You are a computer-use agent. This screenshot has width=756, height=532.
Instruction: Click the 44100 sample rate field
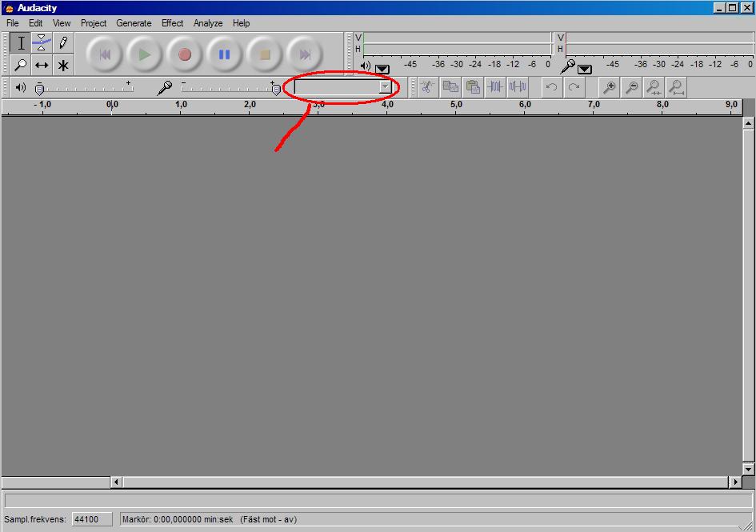[92, 519]
